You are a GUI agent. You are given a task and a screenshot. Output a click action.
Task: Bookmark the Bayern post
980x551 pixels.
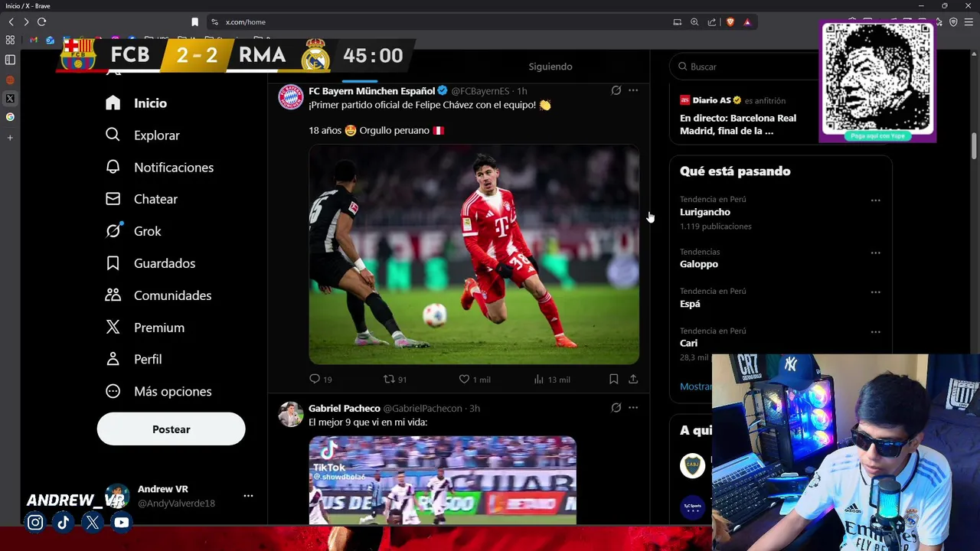coord(613,379)
